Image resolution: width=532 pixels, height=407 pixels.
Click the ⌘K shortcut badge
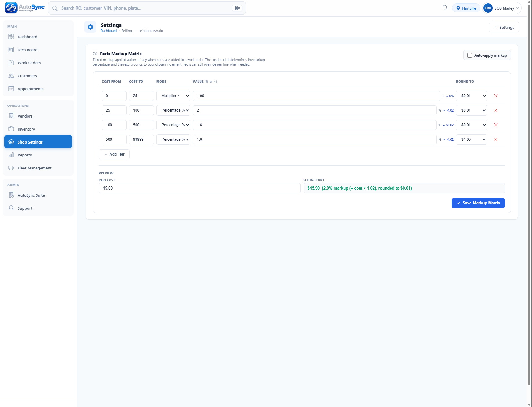click(237, 8)
